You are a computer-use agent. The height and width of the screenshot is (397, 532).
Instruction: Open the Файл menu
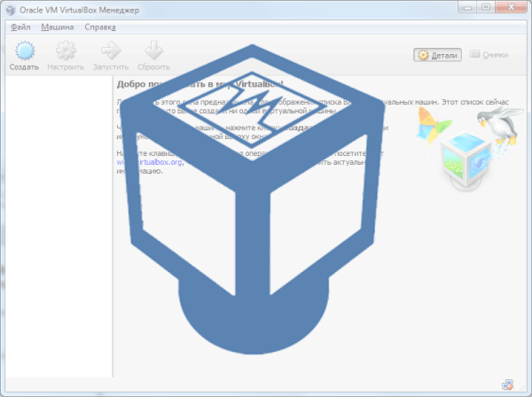click(22, 27)
